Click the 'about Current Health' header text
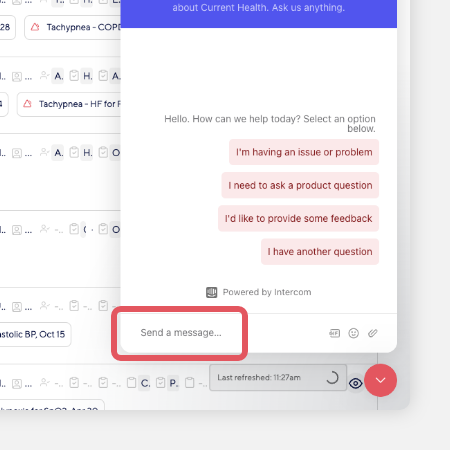 (259, 7)
